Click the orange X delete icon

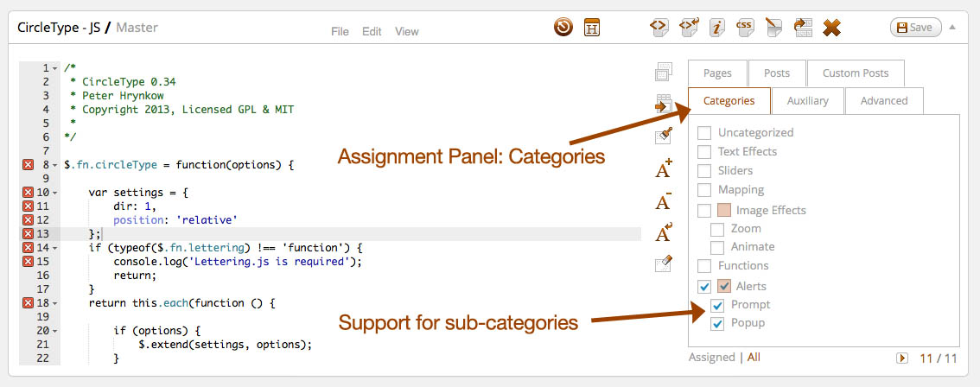point(831,28)
